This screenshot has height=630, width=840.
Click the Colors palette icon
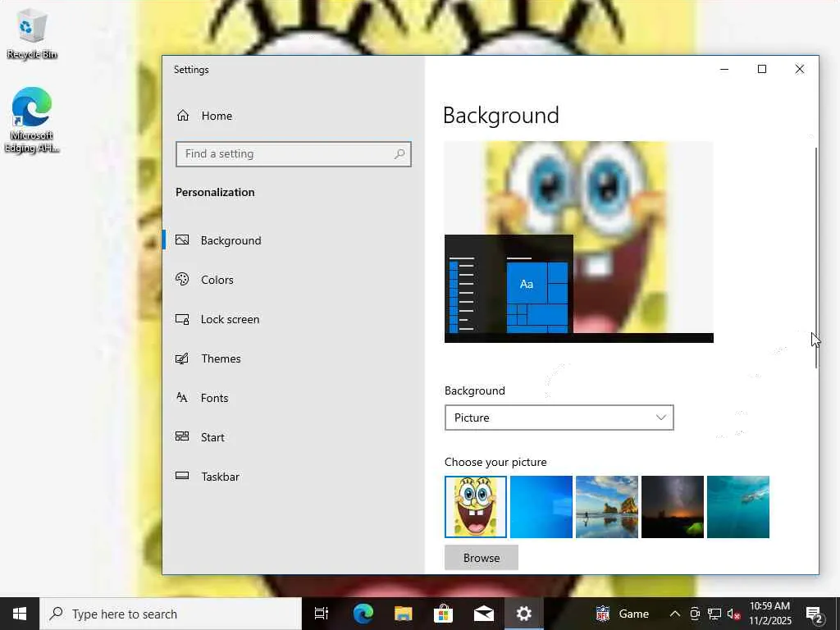pyautogui.click(x=182, y=279)
